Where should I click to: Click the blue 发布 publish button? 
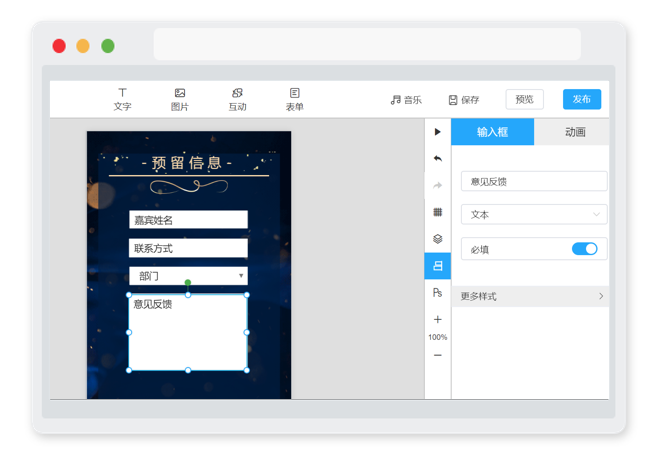click(582, 99)
